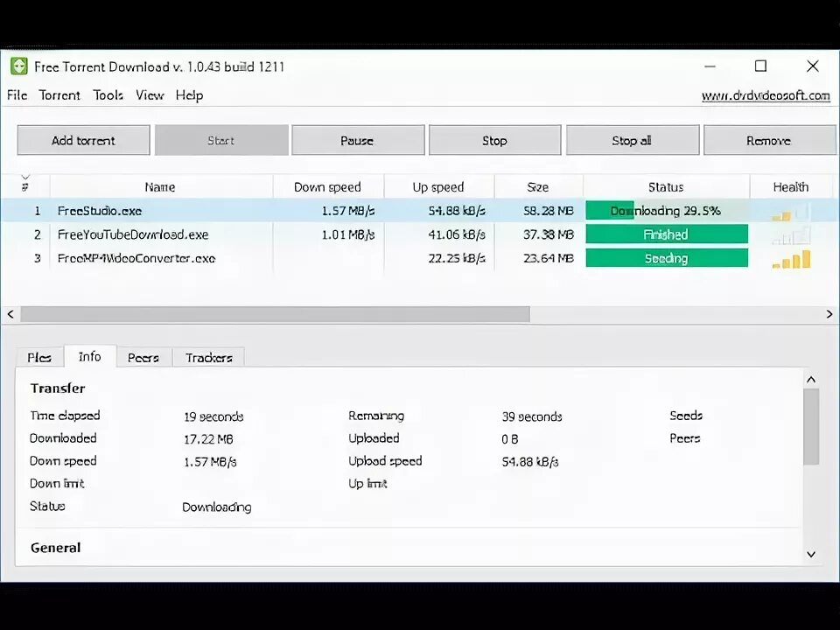Click the down arrow of info panel scrollbar
This screenshot has width=840, height=630.
(x=811, y=554)
